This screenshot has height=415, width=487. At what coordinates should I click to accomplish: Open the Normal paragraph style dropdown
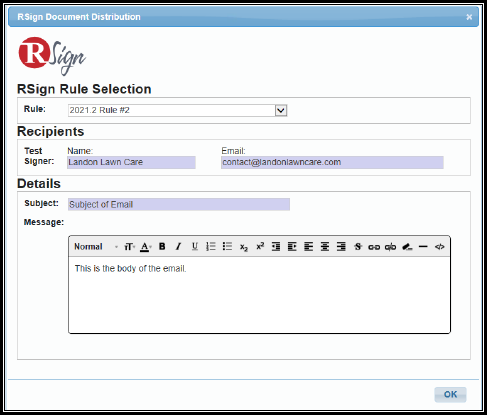96,247
